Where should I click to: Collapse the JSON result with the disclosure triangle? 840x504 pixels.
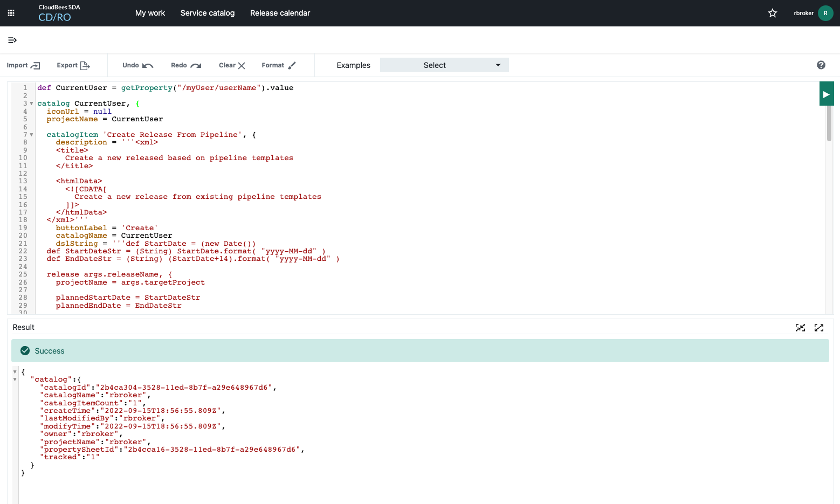15,371
